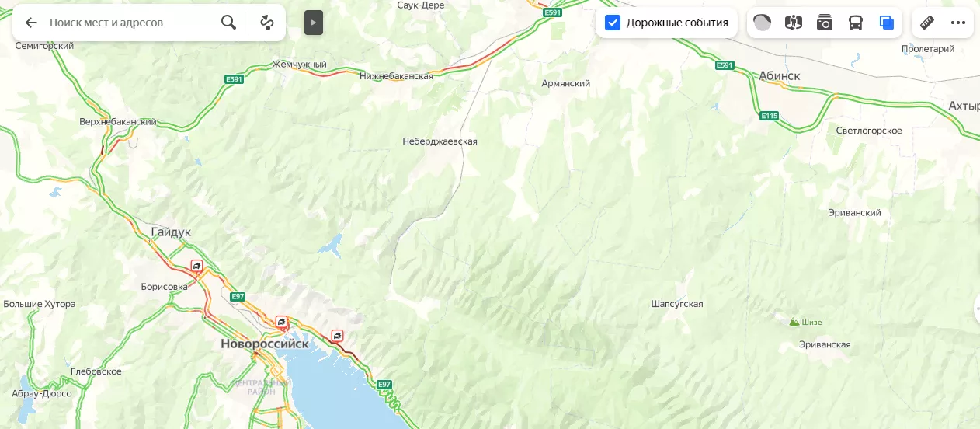This screenshot has height=429, width=980.
Task: Click the back arrow in search bar
Action: tap(31, 23)
